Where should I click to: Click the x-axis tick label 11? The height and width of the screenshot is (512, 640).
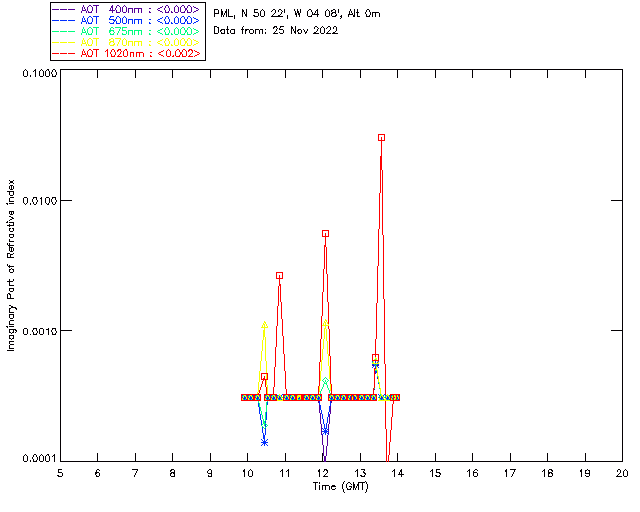(285, 473)
